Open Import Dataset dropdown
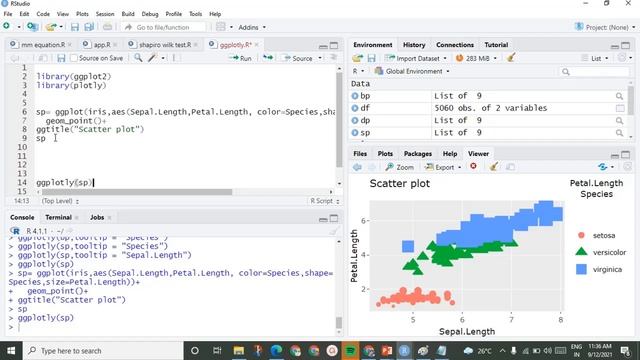 pos(416,58)
